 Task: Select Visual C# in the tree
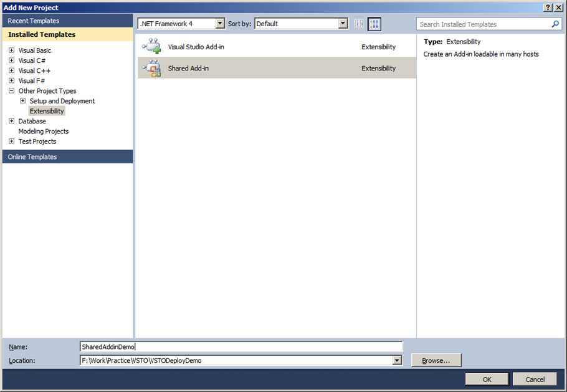(32, 60)
